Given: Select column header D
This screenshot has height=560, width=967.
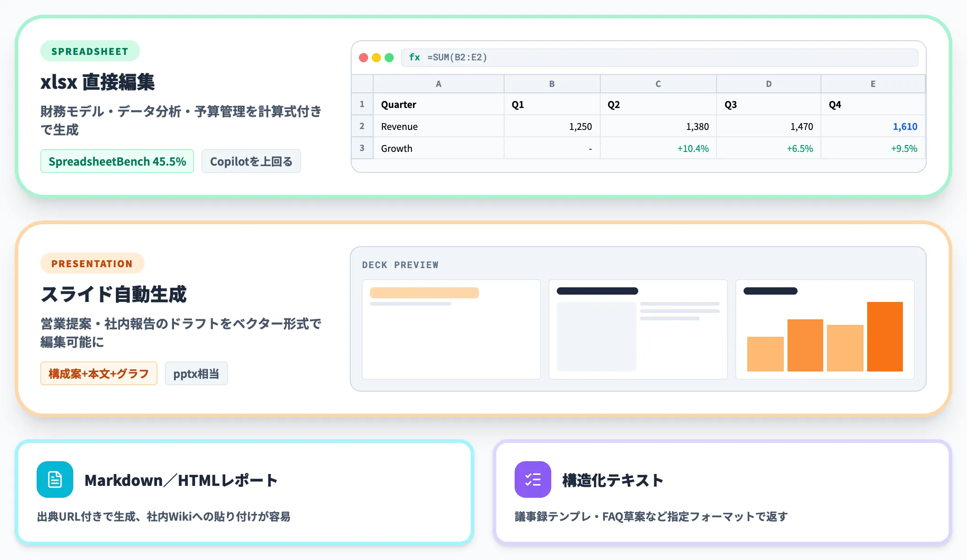Looking at the screenshot, I should pos(769,84).
